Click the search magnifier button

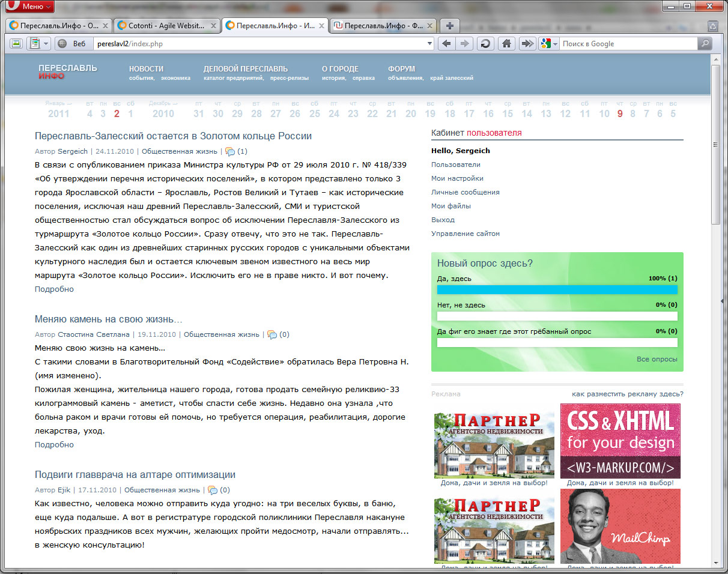[x=705, y=44]
